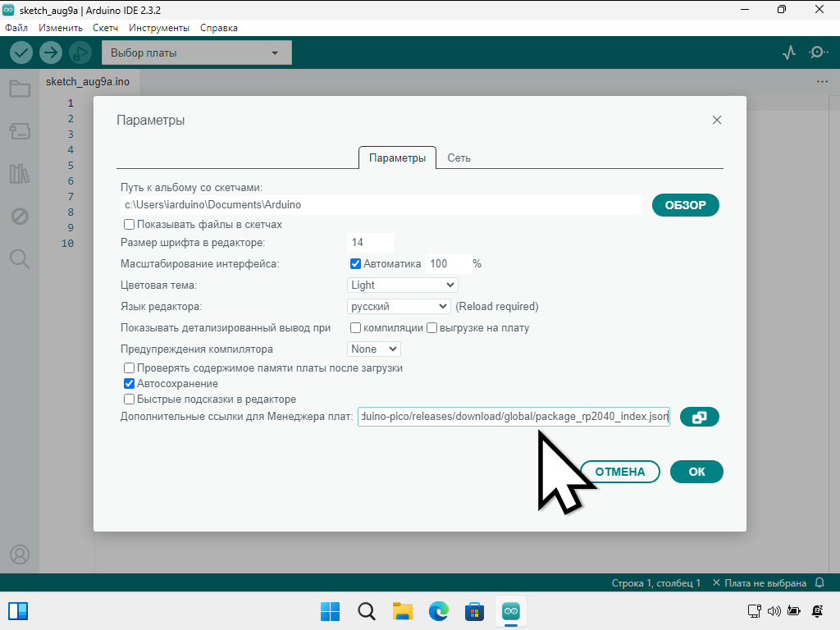This screenshot has width=840, height=630.
Task: Uncheck Автоматика interface scaling checkbox
Action: coord(355,263)
